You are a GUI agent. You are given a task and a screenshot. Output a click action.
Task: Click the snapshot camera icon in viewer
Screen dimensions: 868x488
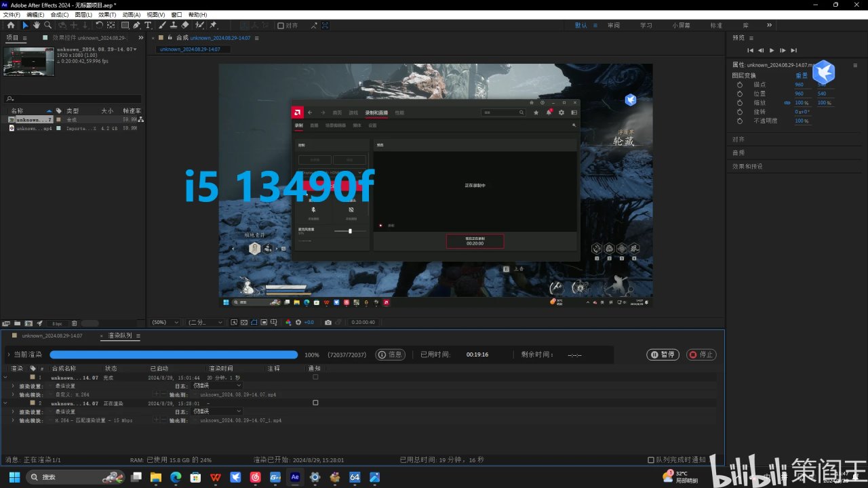[x=328, y=323]
